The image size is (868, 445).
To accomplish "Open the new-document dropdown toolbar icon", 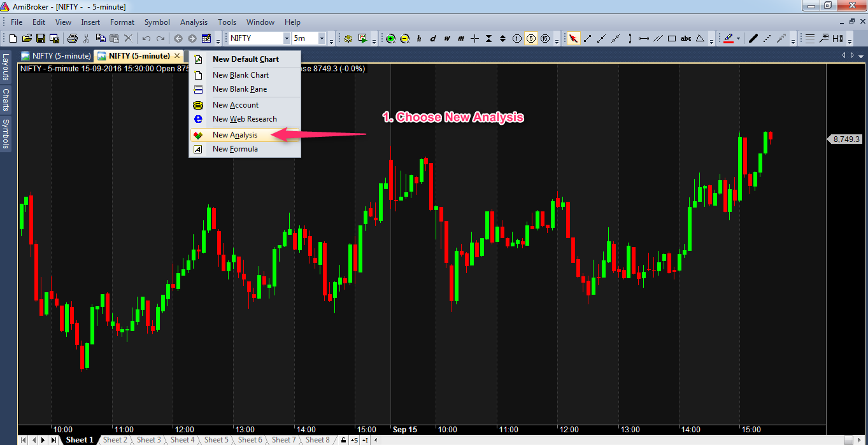I will pyautogui.click(x=206, y=38).
